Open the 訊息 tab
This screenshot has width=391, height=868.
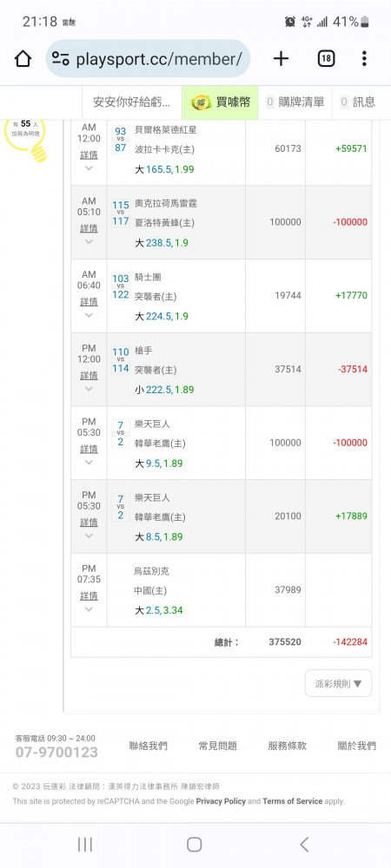358,102
